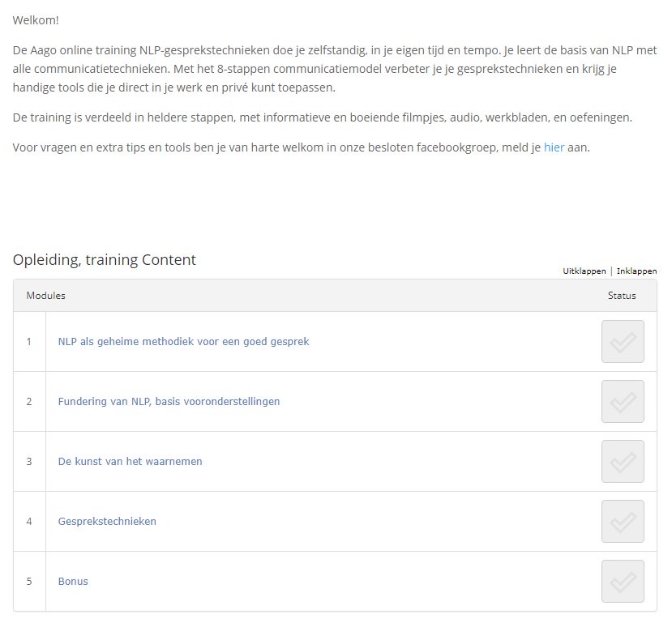Click the Status column header
Screen dimensions: 672x623
[x=622, y=296]
